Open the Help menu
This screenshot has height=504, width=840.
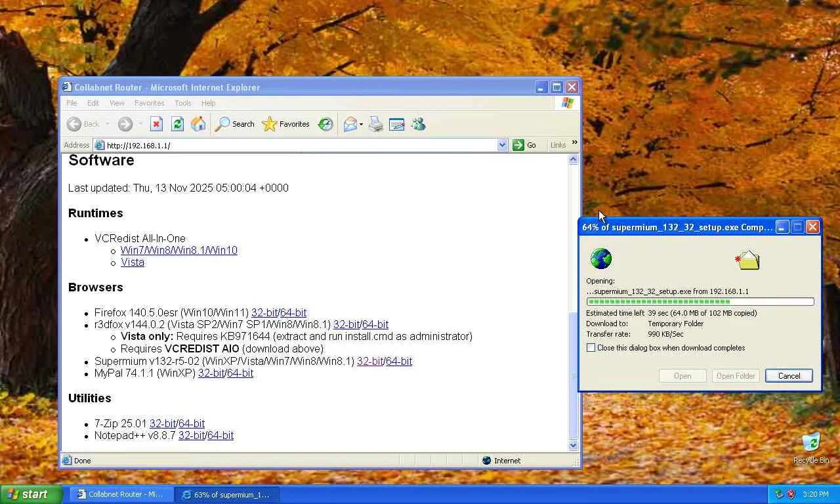coord(209,103)
